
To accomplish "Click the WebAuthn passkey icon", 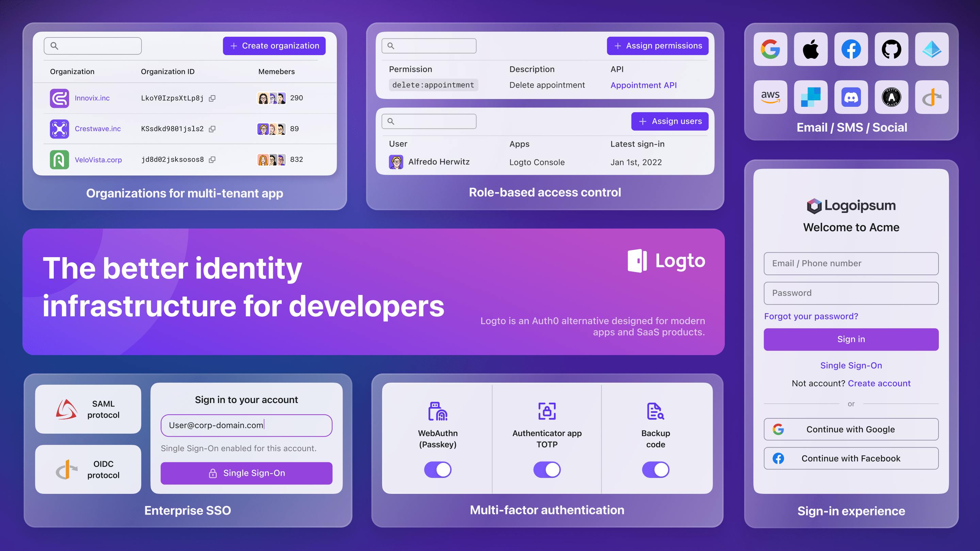I will pyautogui.click(x=438, y=411).
